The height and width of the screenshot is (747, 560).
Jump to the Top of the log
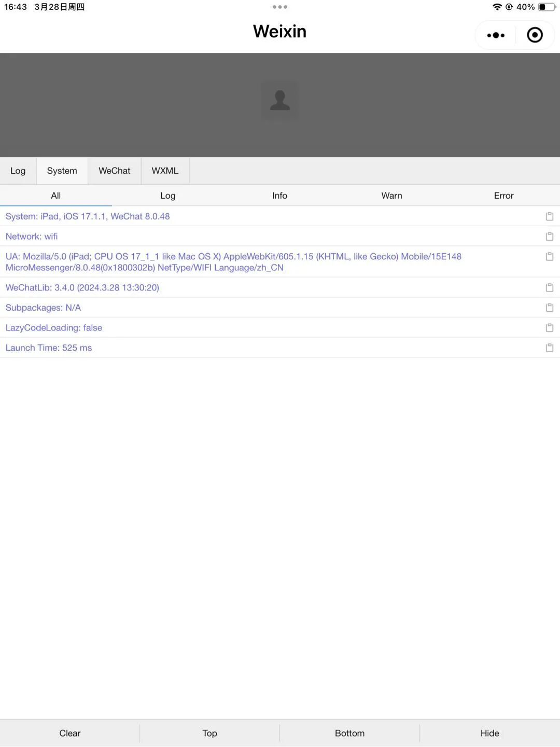pyautogui.click(x=210, y=733)
